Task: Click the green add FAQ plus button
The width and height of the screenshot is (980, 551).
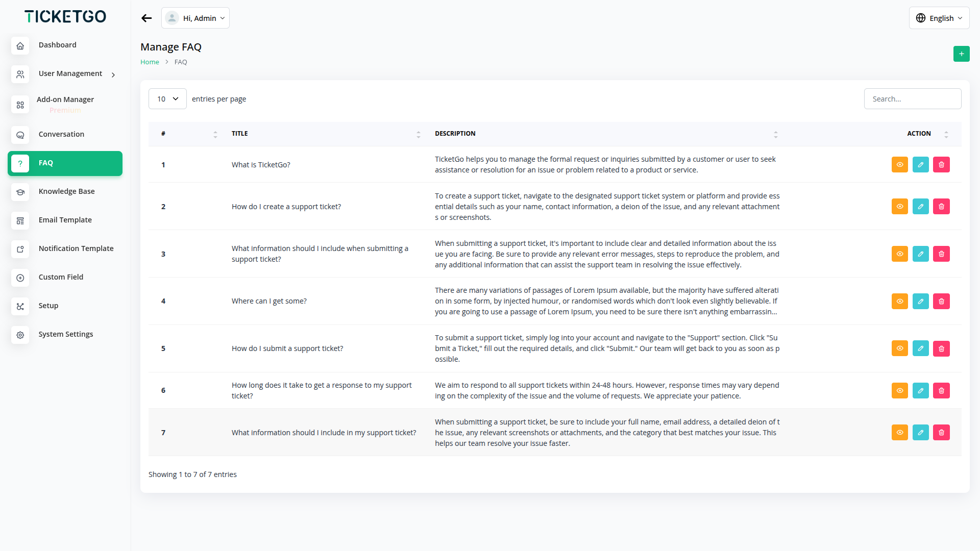Action: [x=961, y=54]
